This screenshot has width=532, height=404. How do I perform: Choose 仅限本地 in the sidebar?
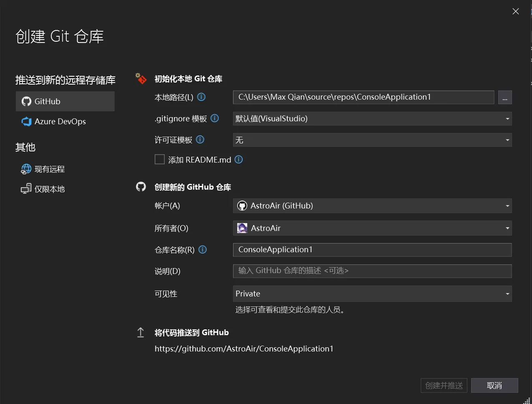click(50, 189)
